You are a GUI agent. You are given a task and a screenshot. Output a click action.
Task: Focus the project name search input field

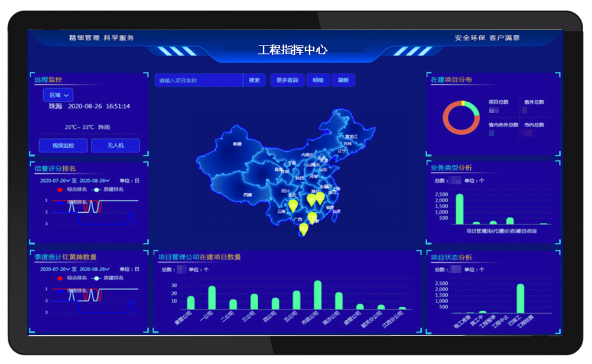[199, 80]
